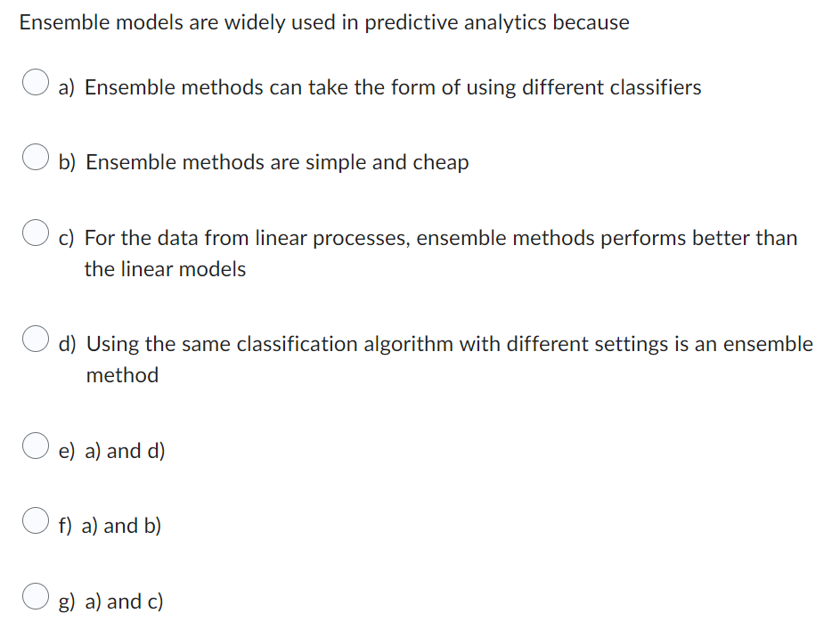Select radio button for option g
The width and height of the screenshot is (840, 630).
[x=35, y=595]
